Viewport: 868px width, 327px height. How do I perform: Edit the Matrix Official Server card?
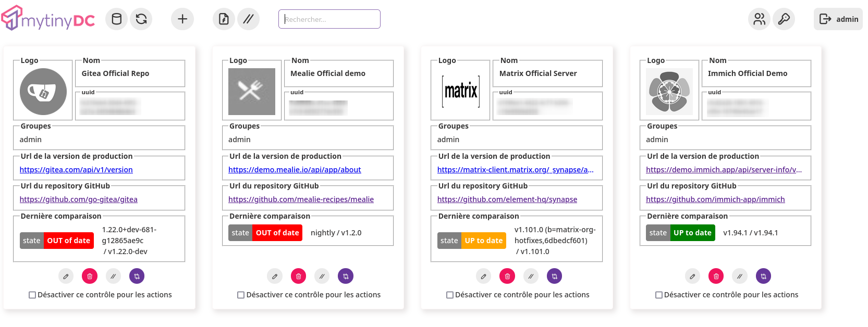pyautogui.click(x=483, y=276)
